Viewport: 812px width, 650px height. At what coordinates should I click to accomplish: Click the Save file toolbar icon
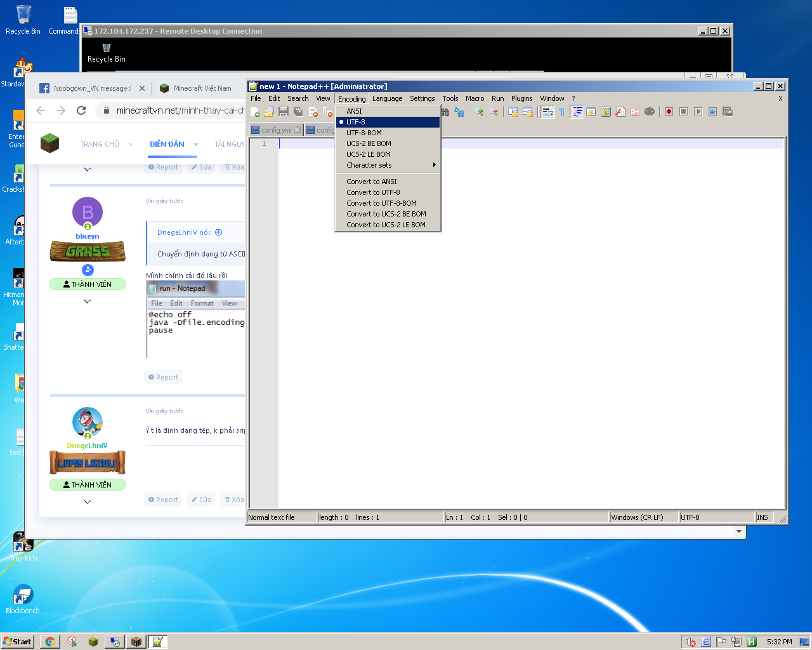[284, 112]
